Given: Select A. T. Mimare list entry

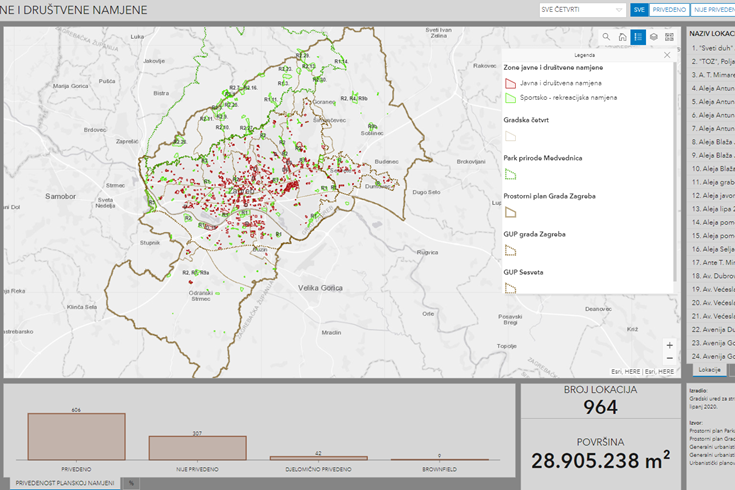Looking at the screenshot, I should tap(712, 74).
